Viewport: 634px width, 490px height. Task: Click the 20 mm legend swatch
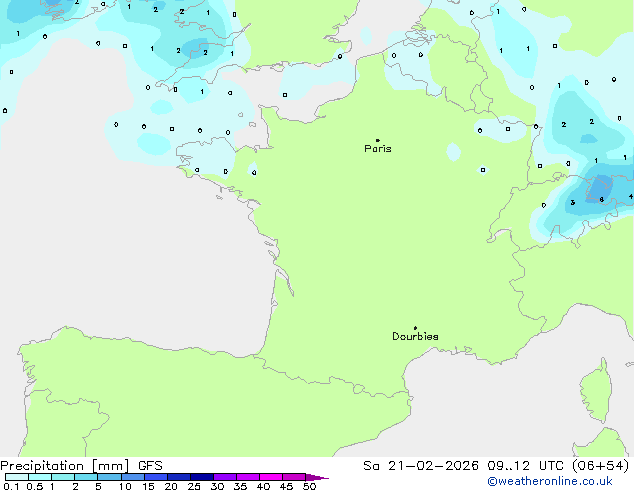(x=178, y=477)
